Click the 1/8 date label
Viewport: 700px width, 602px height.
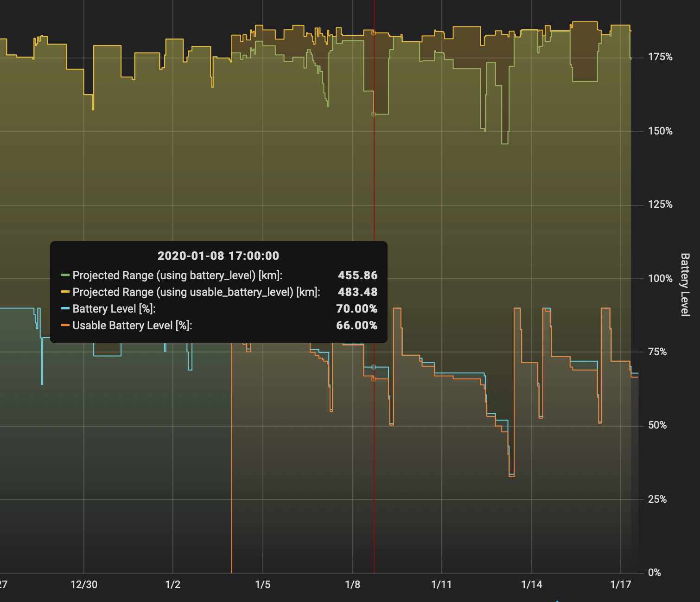tap(353, 584)
